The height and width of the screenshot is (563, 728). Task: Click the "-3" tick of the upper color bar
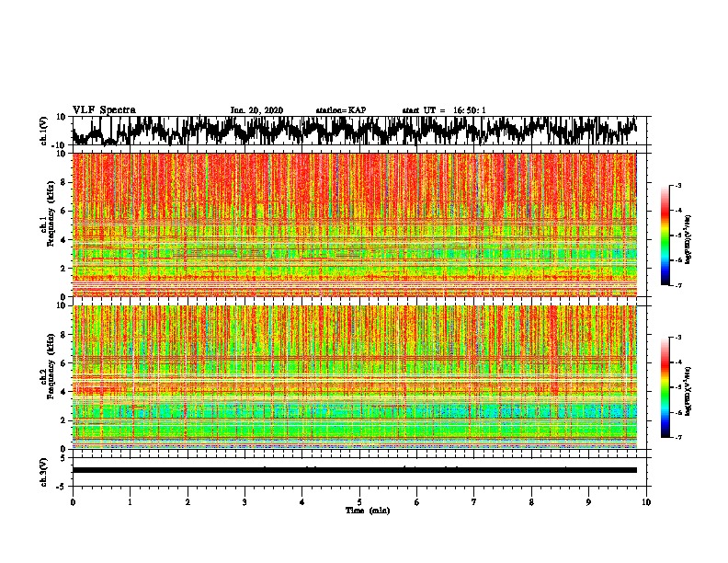(x=677, y=185)
